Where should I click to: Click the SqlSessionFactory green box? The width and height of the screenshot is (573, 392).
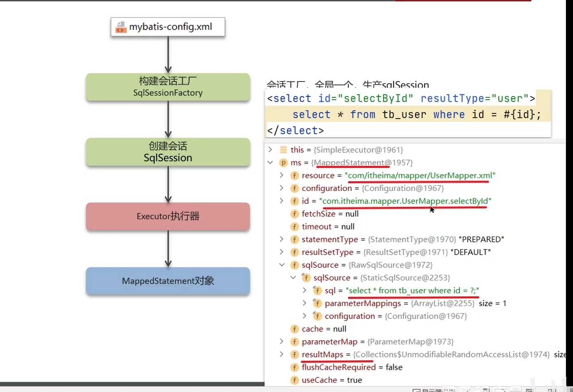click(168, 87)
